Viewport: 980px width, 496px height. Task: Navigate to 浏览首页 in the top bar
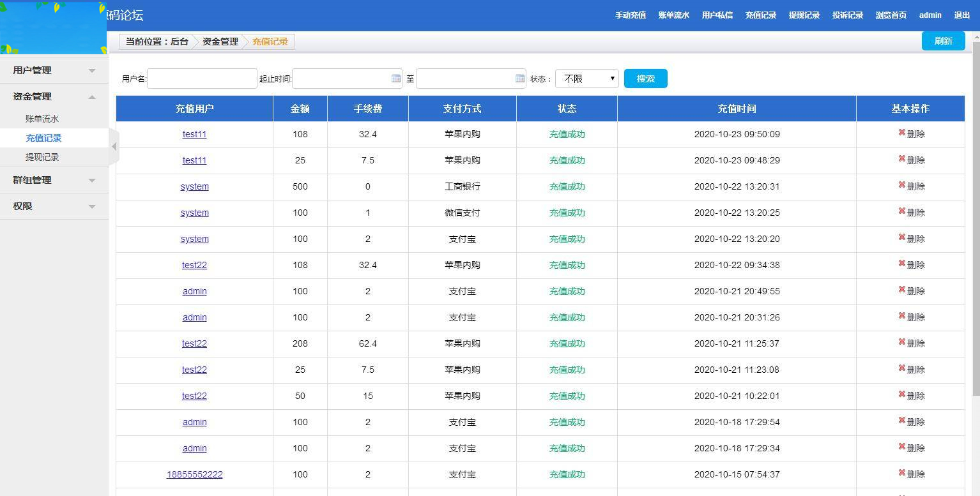891,15
